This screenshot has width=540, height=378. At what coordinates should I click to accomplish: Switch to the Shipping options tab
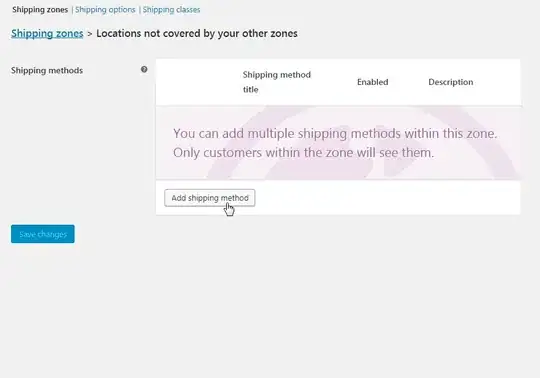coord(105,10)
